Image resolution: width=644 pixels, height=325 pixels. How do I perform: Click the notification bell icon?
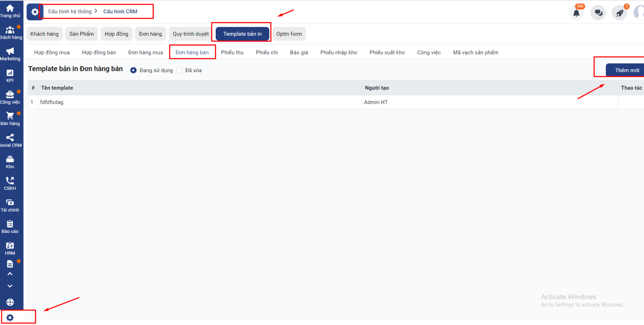pos(576,13)
